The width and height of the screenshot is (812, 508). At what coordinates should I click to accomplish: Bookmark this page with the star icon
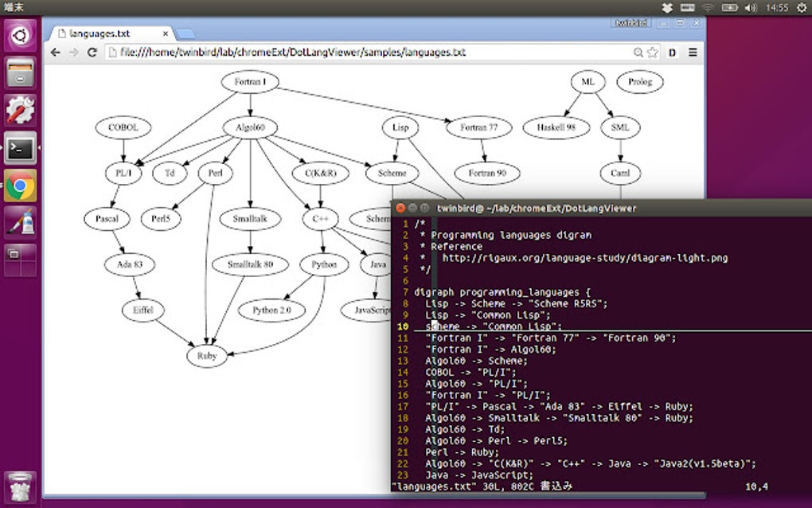pos(653,53)
